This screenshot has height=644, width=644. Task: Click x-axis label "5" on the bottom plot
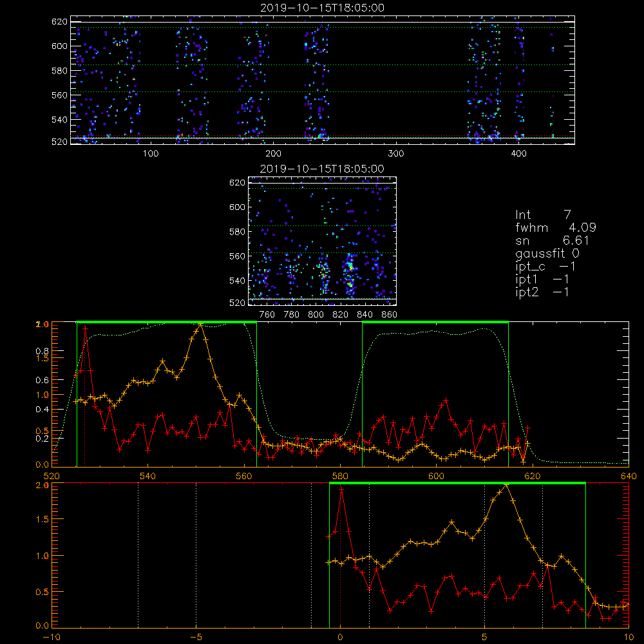coord(485,638)
